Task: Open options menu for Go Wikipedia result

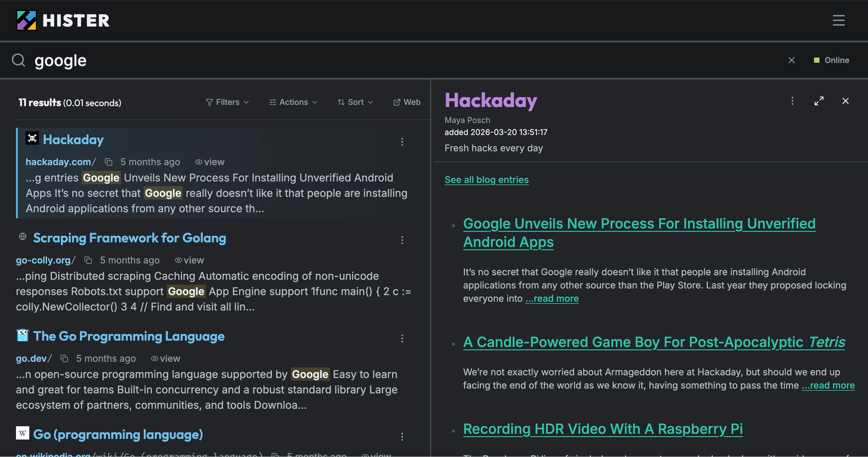Action: click(402, 437)
